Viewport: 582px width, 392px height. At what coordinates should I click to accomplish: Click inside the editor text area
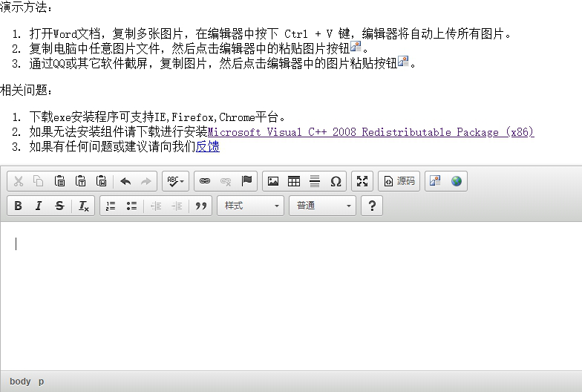291,295
